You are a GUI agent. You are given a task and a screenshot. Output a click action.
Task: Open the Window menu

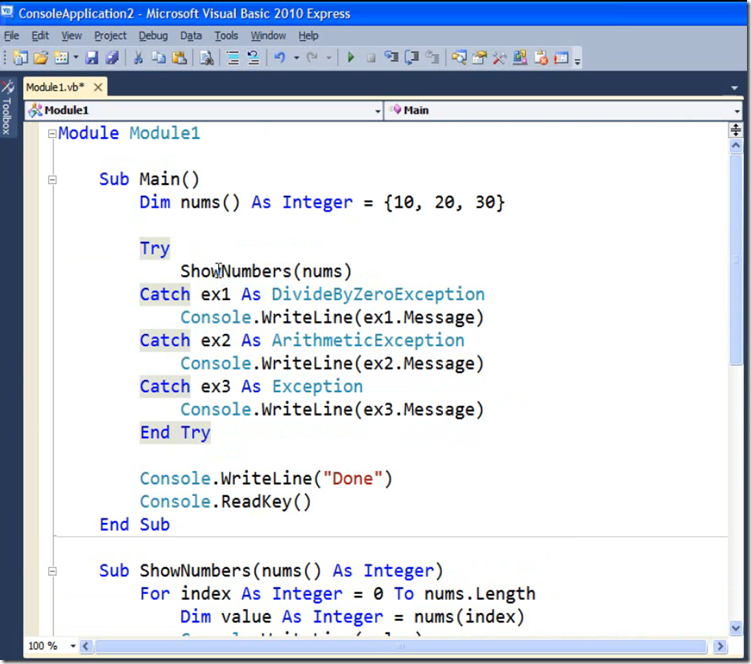point(268,35)
